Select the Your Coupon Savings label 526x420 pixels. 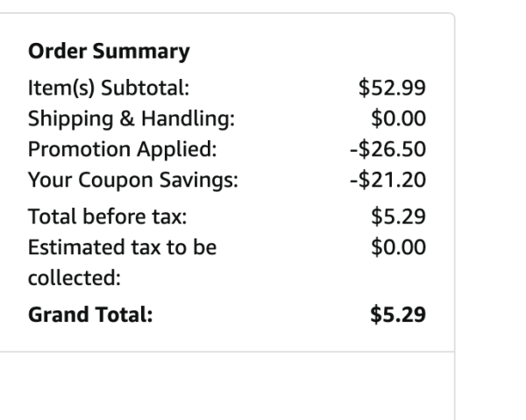[133, 180]
